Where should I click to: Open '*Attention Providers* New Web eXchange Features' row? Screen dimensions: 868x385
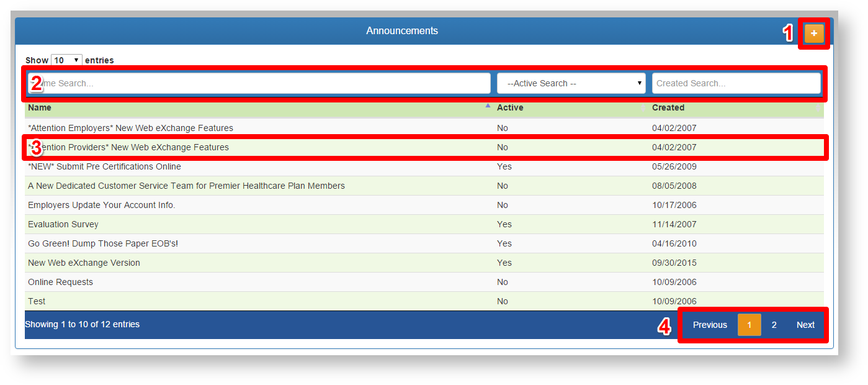click(x=424, y=147)
